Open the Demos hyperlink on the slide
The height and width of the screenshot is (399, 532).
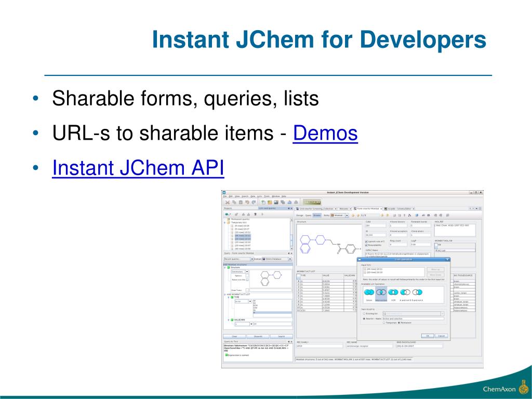[325, 133]
